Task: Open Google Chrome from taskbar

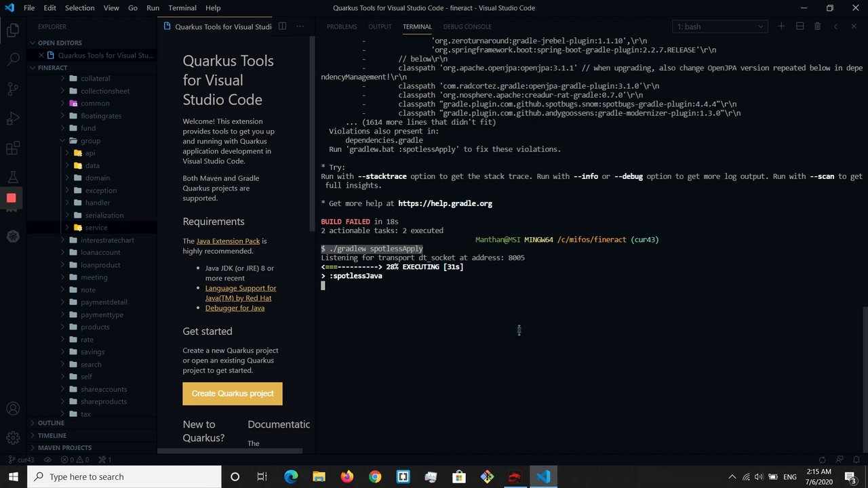Action: click(375, 476)
